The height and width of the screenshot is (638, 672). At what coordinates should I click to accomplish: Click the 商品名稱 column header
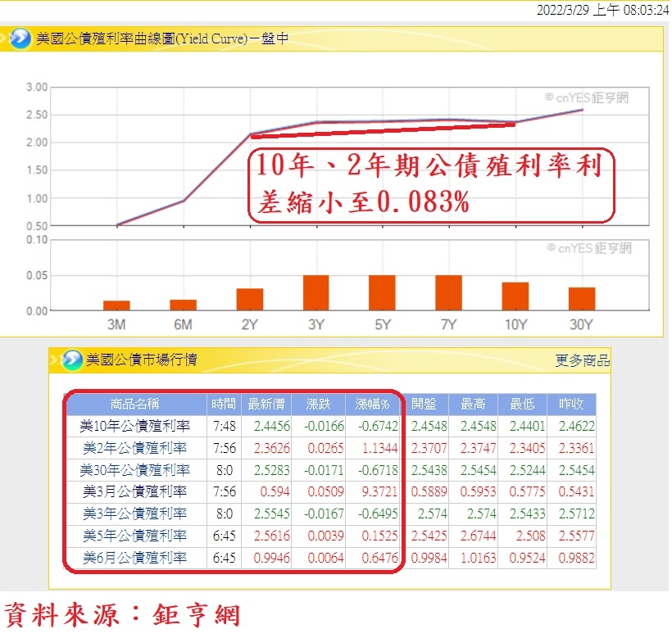[136, 405]
